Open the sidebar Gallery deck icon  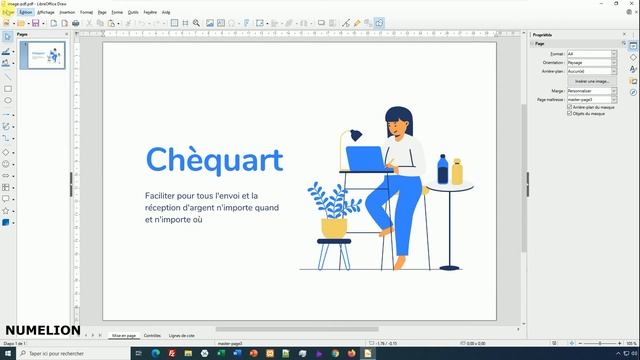pos(633,81)
